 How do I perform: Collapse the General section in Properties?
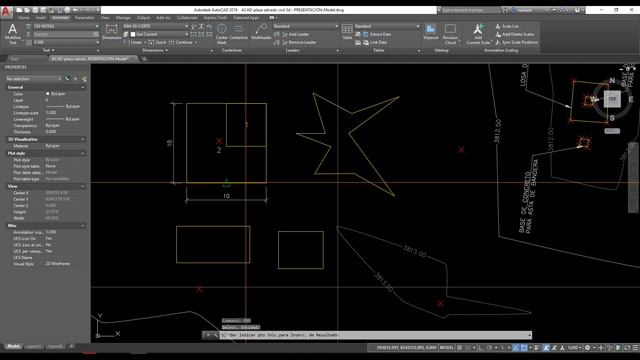tap(82, 87)
